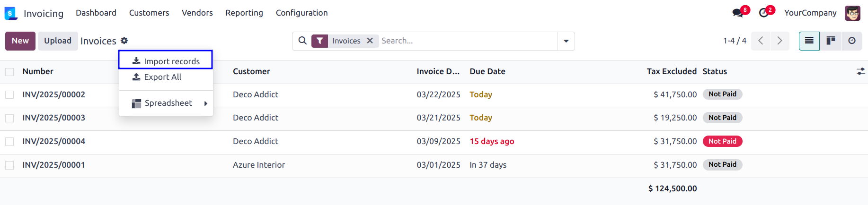Click the 15 days ago due date
This screenshot has height=205, width=868.
tap(492, 141)
